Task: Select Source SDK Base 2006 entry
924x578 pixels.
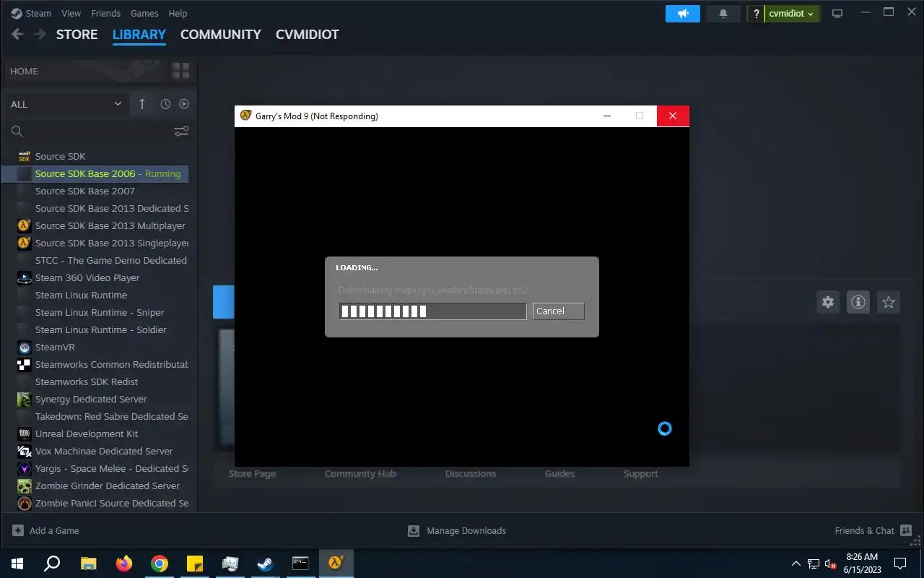Action: [x=95, y=173]
